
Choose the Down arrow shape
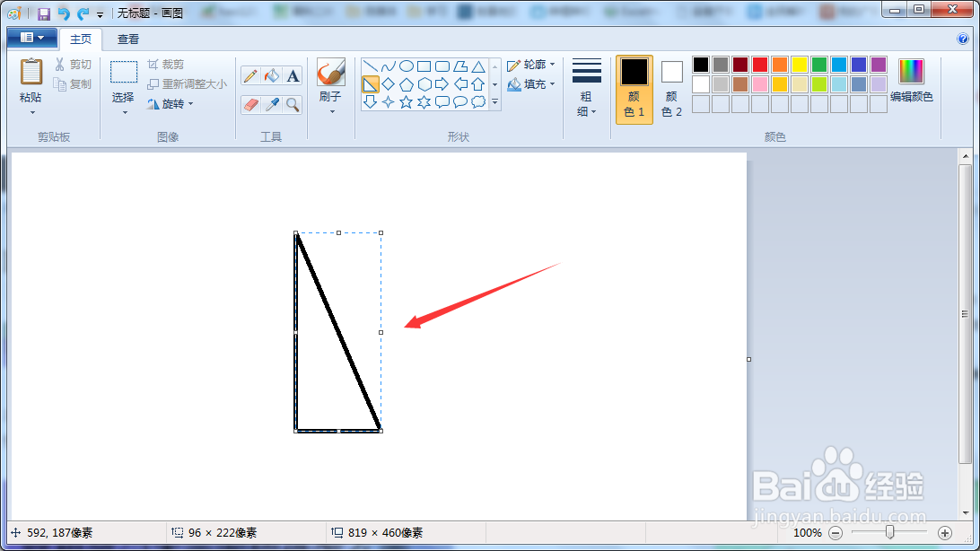370,101
